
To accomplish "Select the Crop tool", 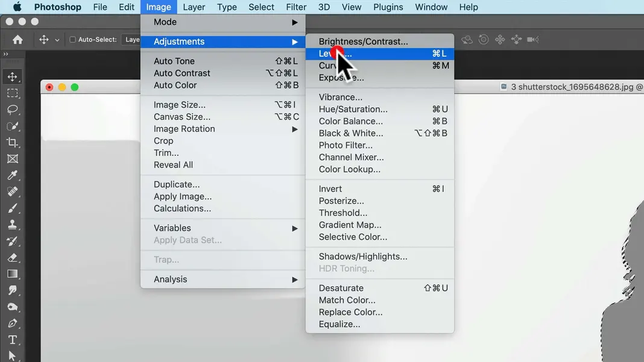I will click(x=12, y=142).
